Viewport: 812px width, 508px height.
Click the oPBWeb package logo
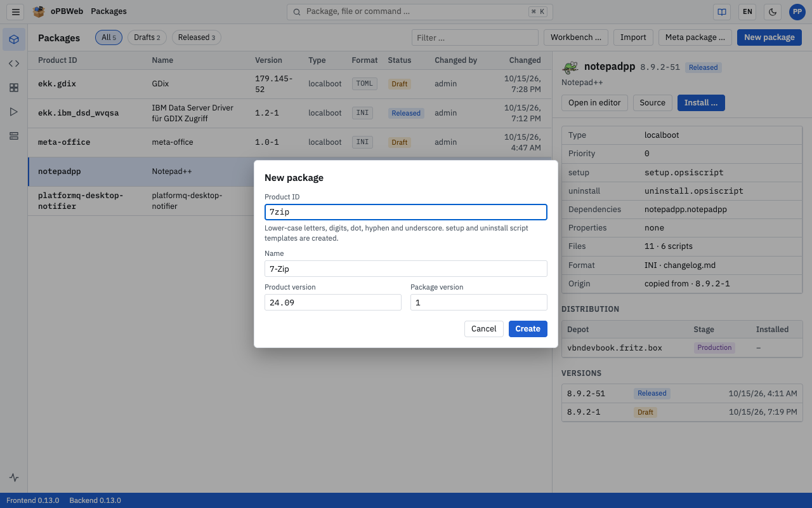39,11
